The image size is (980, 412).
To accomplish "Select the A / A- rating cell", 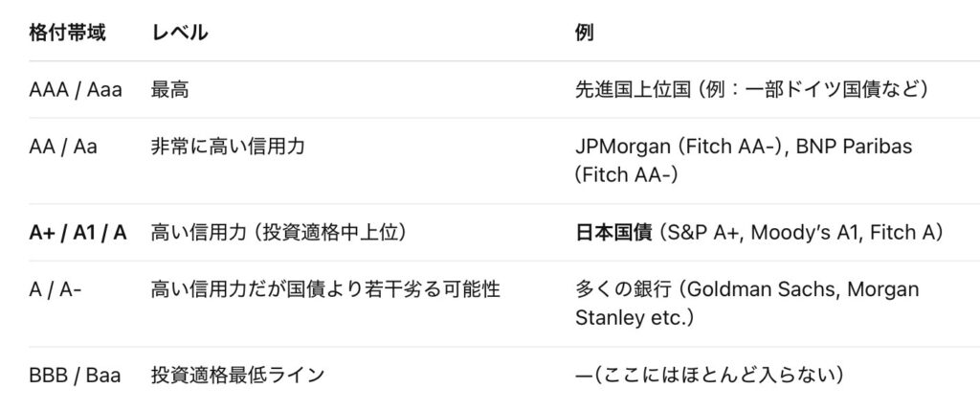I will click(56, 289).
